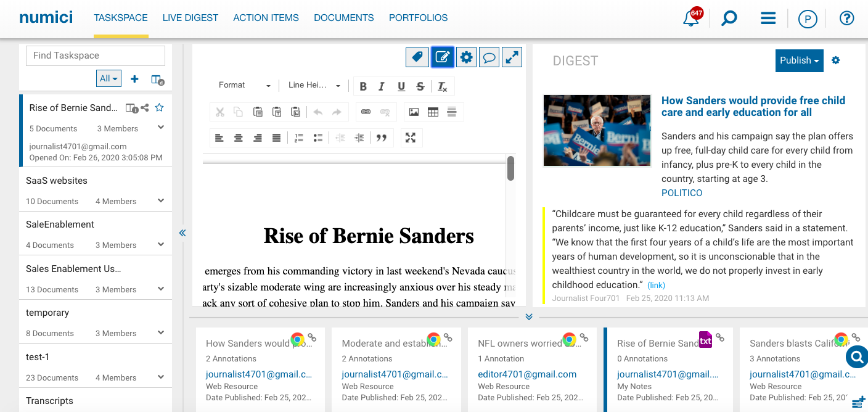Open the POLITICO source link
The width and height of the screenshot is (868, 412).
(x=681, y=193)
